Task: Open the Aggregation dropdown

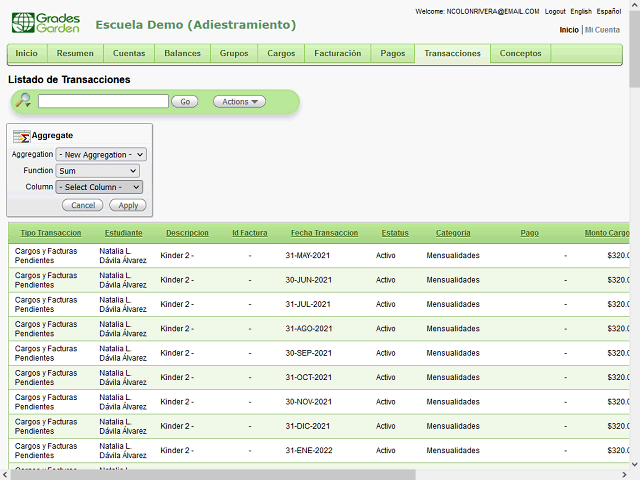Action: [x=101, y=155]
